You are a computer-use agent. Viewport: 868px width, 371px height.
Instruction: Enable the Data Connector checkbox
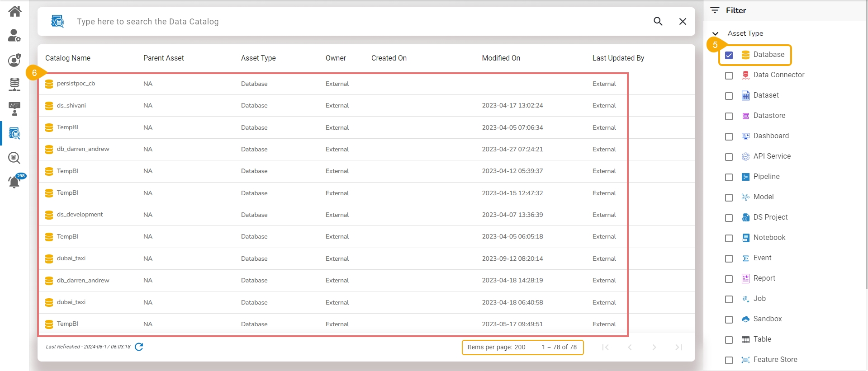729,75
